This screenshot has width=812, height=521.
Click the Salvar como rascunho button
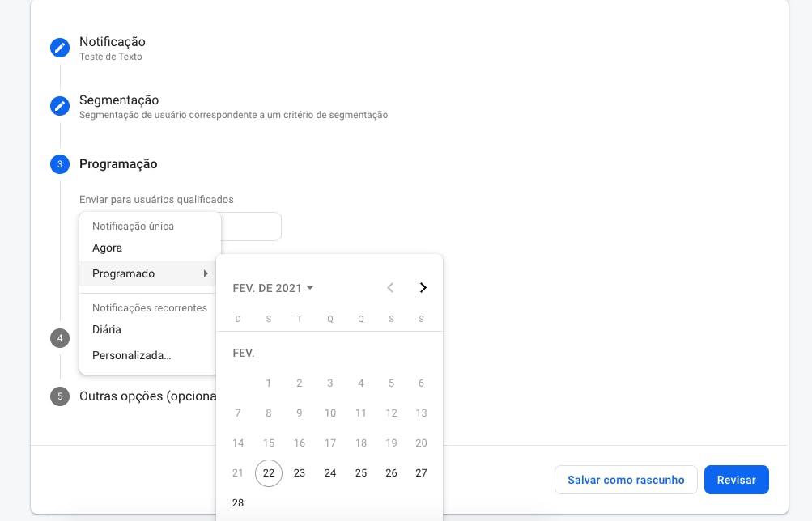[x=625, y=479]
